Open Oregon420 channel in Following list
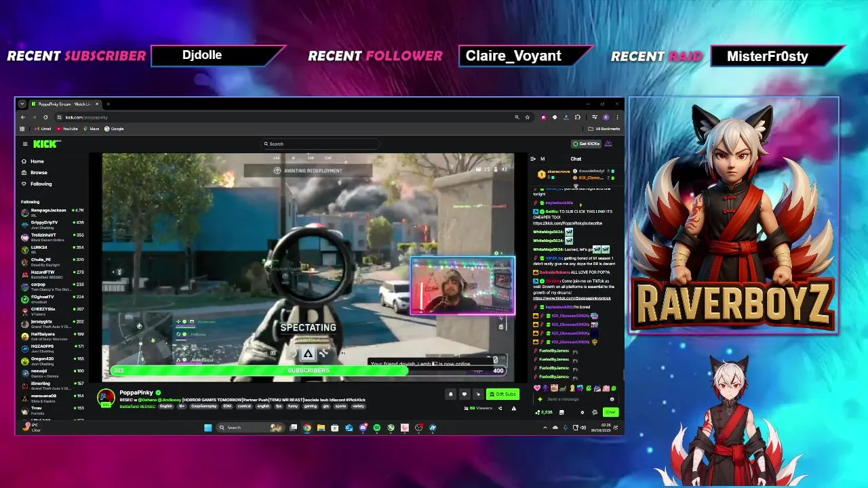Image resolution: width=868 pixels, height=488 pixels. pos(53,360)
